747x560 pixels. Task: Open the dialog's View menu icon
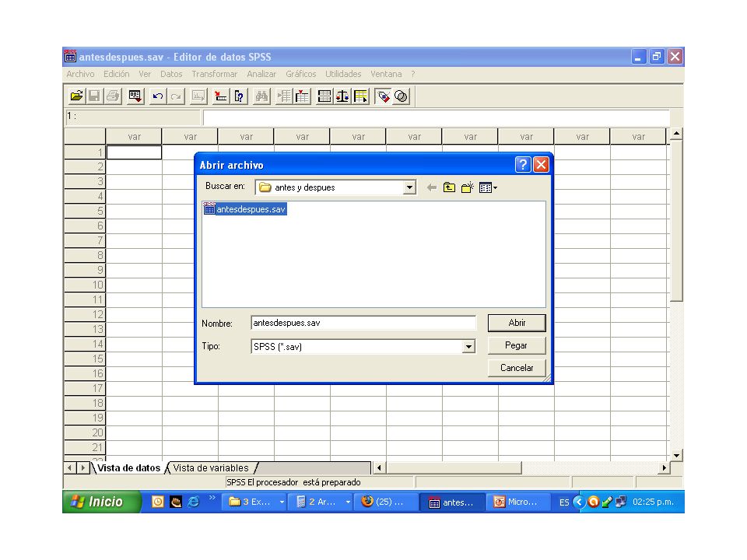488,187
